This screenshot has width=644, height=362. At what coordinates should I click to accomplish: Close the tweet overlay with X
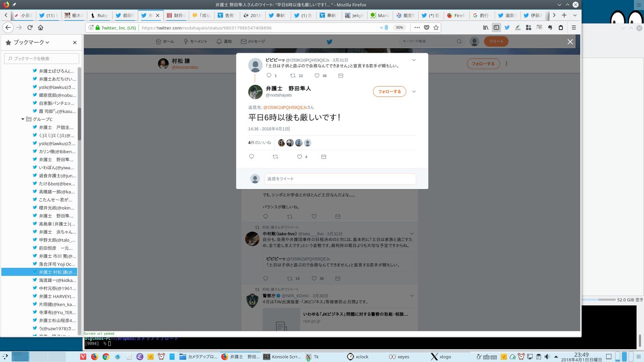coord(570,42)
